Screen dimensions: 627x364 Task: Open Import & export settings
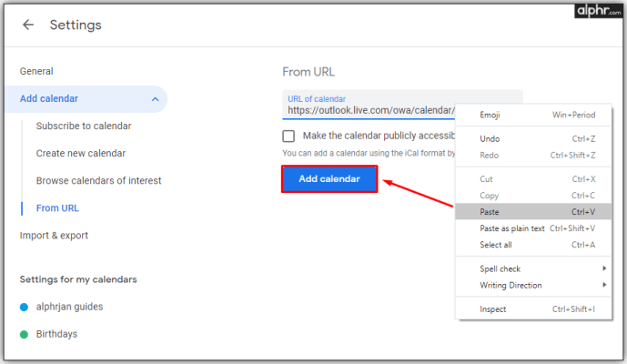click(54, 236)
